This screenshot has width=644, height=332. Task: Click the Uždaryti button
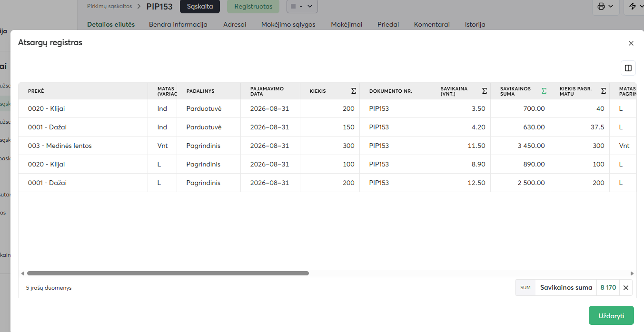pos(611,315)
